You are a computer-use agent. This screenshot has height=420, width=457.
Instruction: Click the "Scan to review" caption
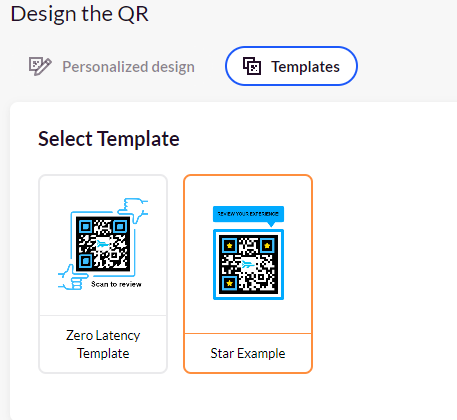[116, 284]
